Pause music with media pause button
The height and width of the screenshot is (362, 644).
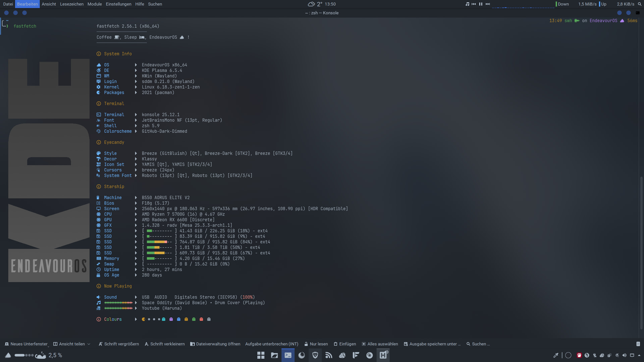click(x=481, y=4)
